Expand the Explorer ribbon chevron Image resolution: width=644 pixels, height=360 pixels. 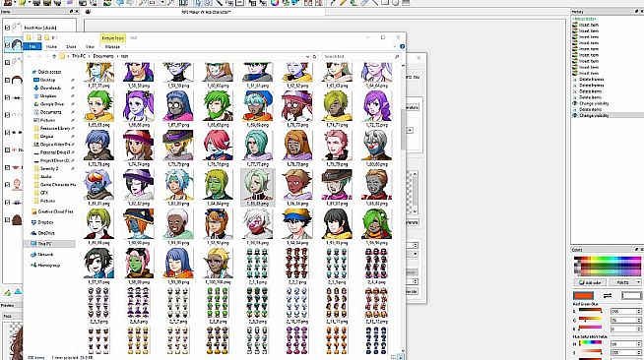(395, 47)
